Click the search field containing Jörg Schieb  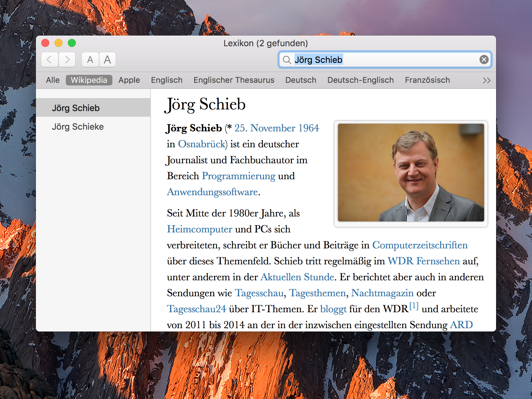click(385, 60)
